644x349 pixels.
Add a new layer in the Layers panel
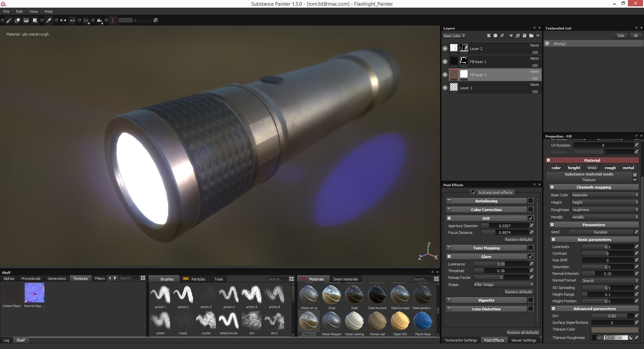pyautogui.click(x=511, y=36)
